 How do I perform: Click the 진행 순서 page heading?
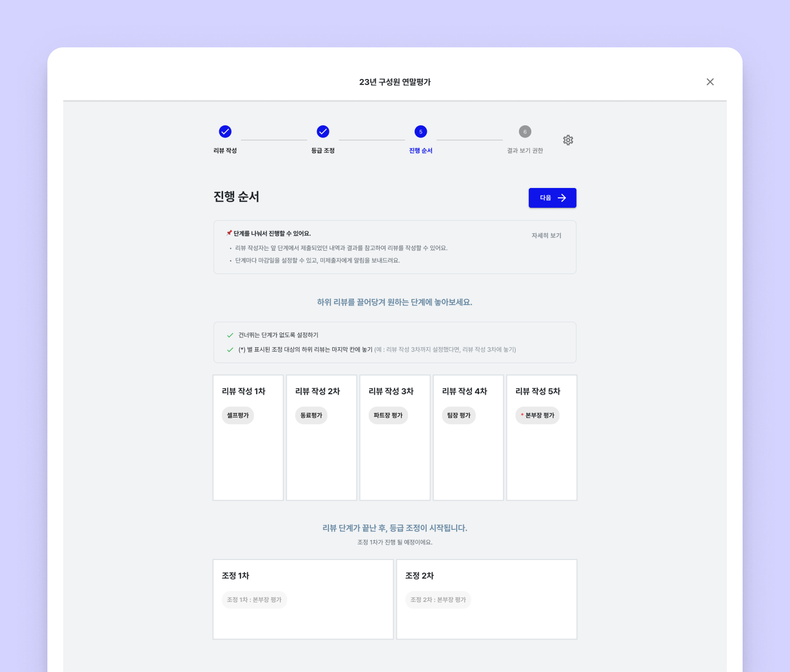click(237, 197)
